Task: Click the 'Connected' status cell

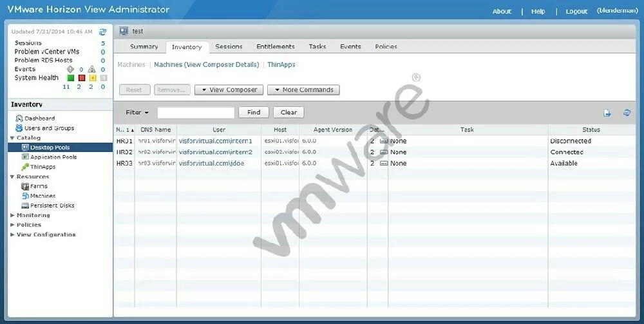Action: tap(567, 152)
